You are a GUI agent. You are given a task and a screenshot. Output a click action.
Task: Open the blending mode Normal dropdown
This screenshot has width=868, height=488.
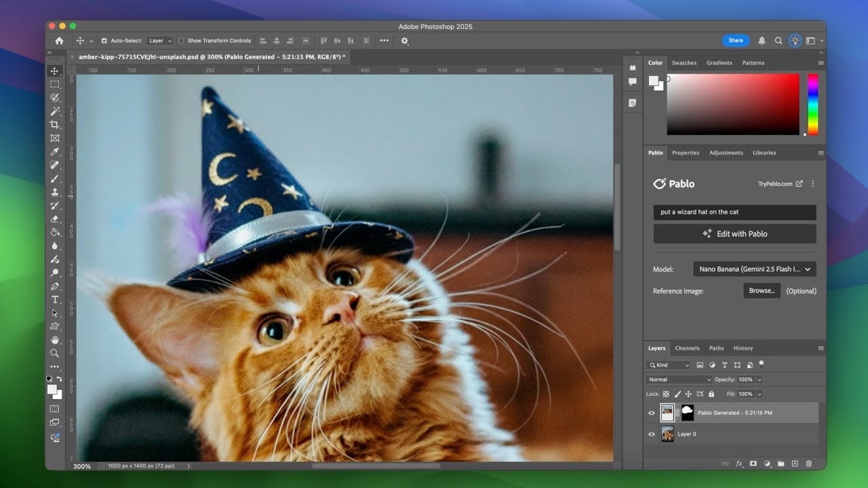(x=678, y=379)
